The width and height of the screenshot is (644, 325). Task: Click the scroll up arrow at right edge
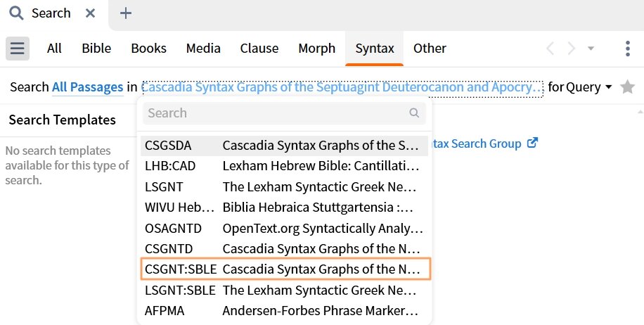(x=640, y=111)
